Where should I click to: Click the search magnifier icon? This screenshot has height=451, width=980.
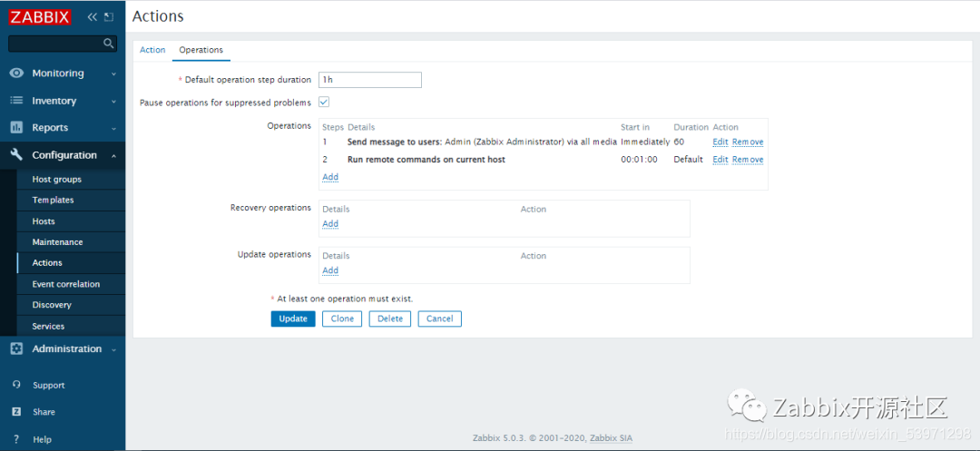point(108,43)
